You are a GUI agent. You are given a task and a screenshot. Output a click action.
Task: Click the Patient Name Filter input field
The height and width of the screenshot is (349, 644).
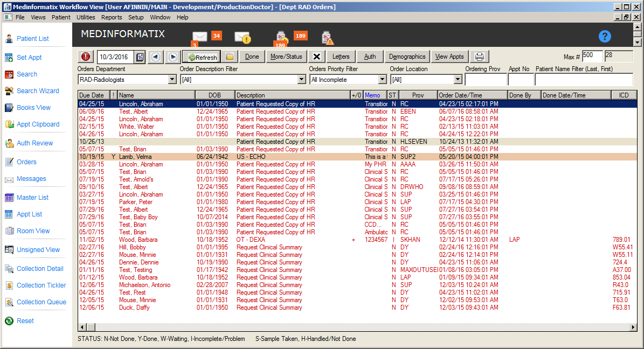tap(583, 80)
